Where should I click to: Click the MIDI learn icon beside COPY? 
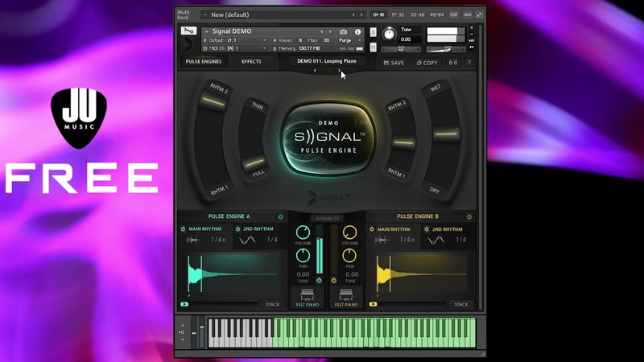[453, 63]
